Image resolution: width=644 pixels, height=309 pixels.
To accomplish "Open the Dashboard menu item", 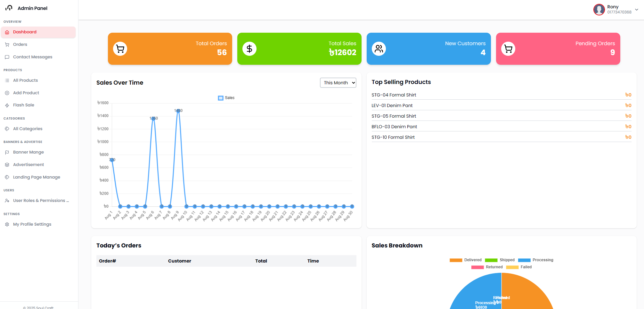I will [38, 32].
